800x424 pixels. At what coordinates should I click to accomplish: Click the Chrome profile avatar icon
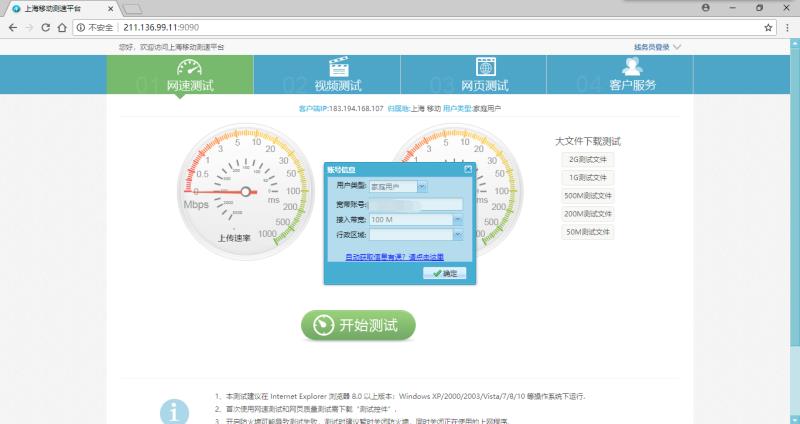706,8
